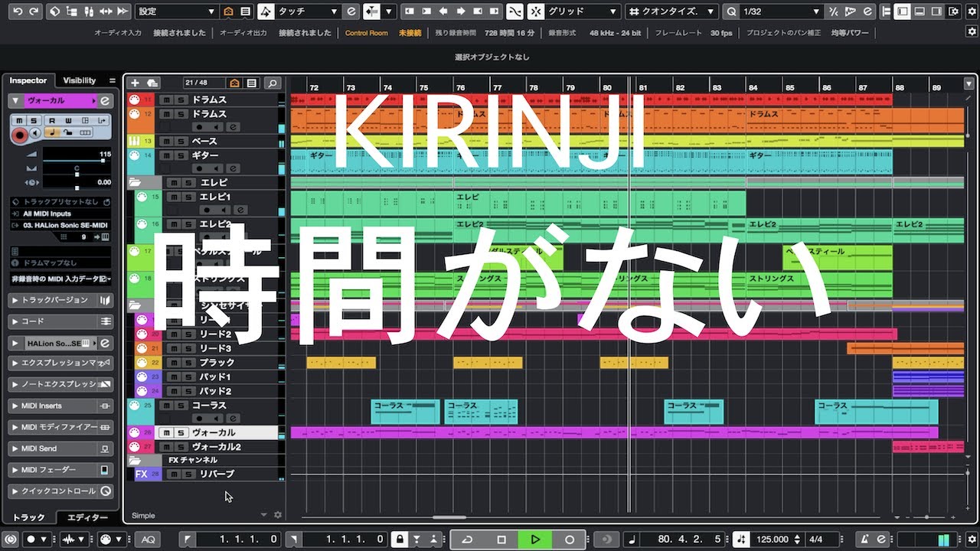The image size is (980, 551).
Task: Click the 125.000 tempo field
Action: coord(773,540)
